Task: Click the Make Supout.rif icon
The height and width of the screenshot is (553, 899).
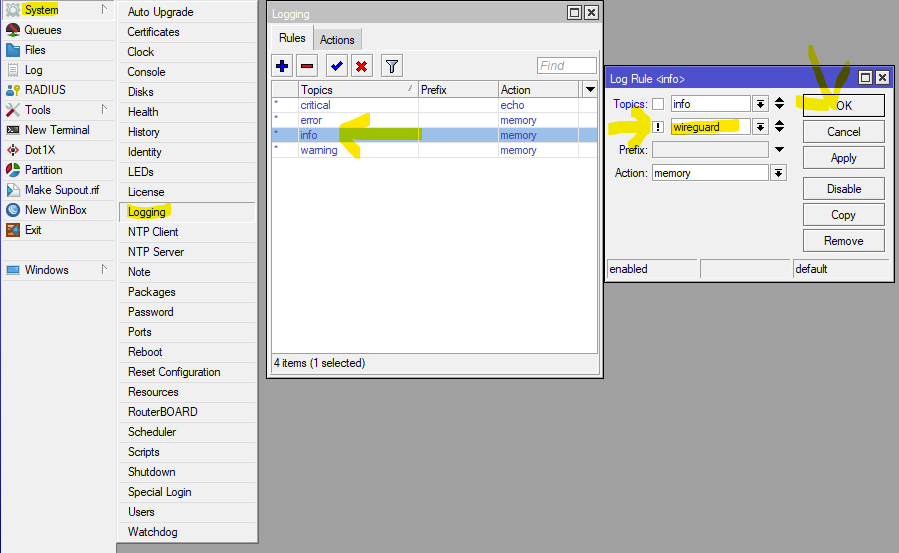Action: [13, 190]
